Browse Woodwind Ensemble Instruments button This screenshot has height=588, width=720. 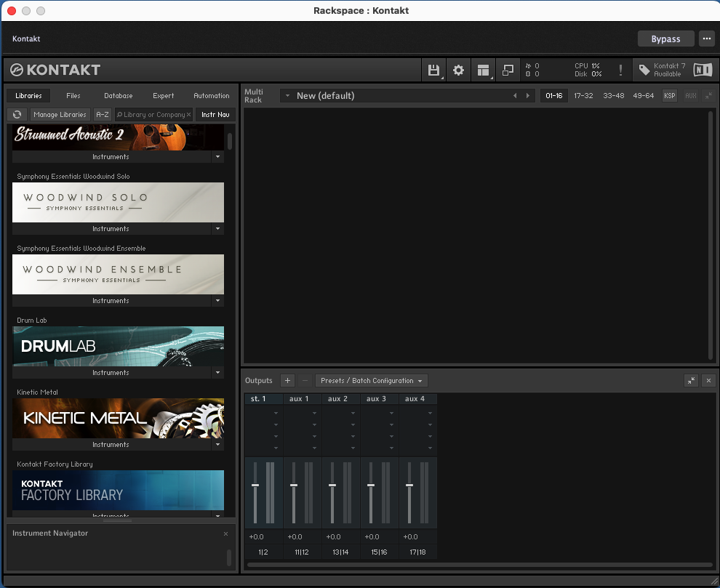pyautogui.click(x=111, y=301)
